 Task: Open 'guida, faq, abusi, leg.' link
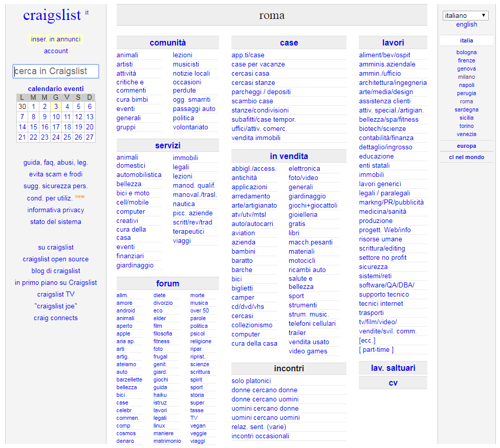tap(56, 163)
